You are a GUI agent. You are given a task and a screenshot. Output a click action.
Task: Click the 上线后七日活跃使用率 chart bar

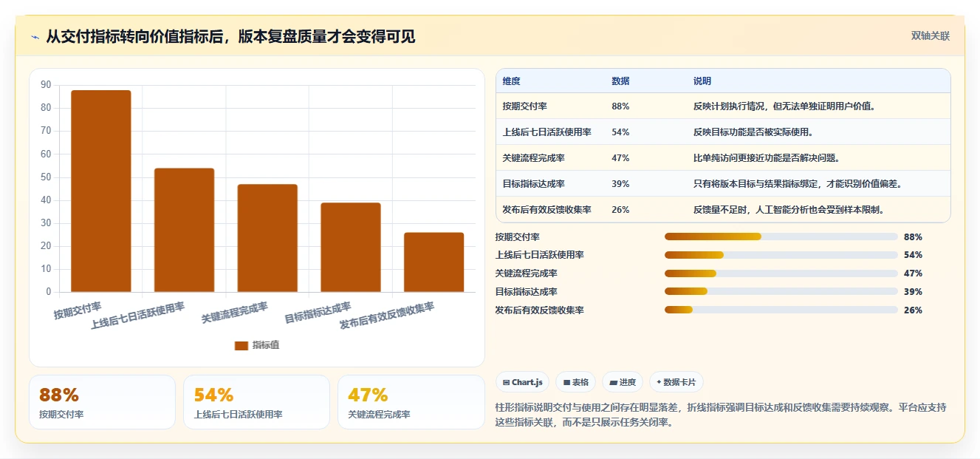(184, 230)
